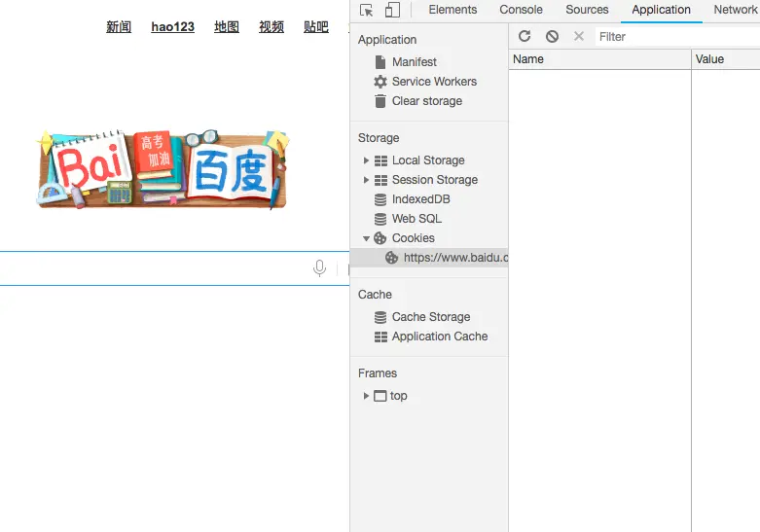Switch to the Network tab
760x532 pixels.
pyautogui.click(x=736, y=10)
